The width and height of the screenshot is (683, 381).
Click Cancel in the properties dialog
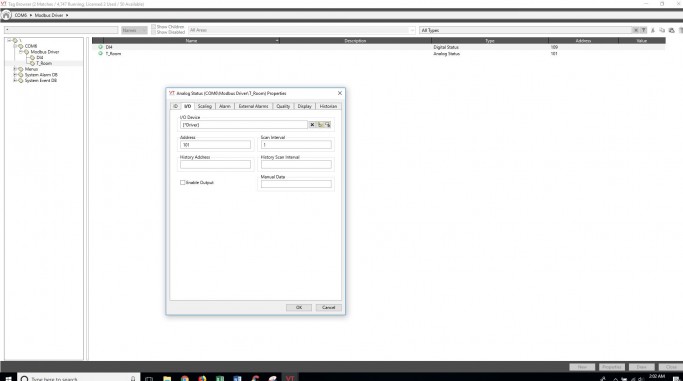point(328,307)
